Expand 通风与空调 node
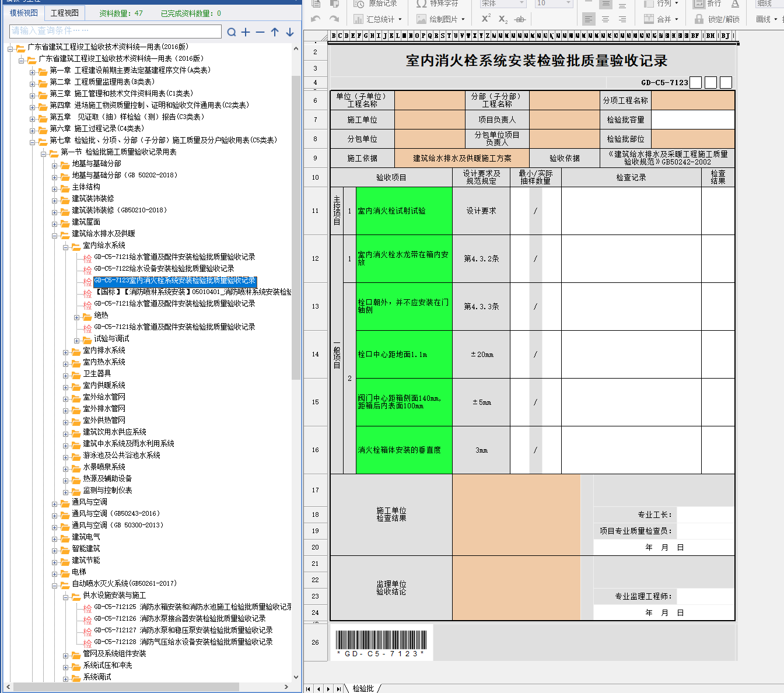This screenshot has height=693, width=784. (x=55, y=503)
